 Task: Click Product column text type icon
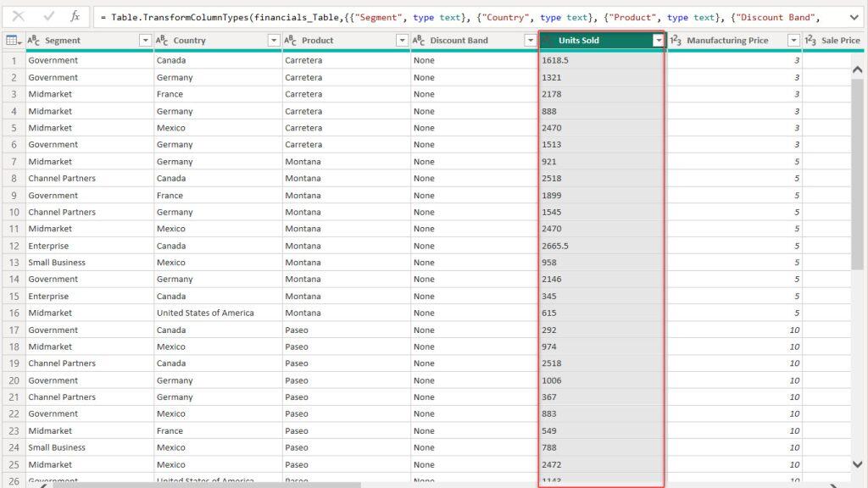pos(290,41)
